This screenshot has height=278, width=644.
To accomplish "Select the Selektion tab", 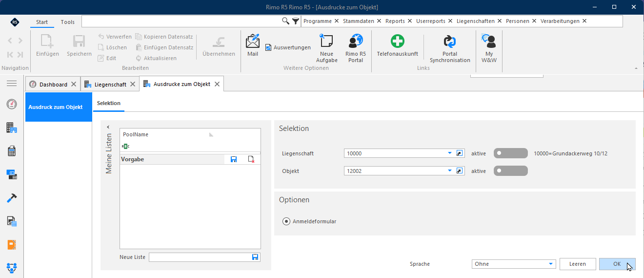I will click(x=109, y=103).
